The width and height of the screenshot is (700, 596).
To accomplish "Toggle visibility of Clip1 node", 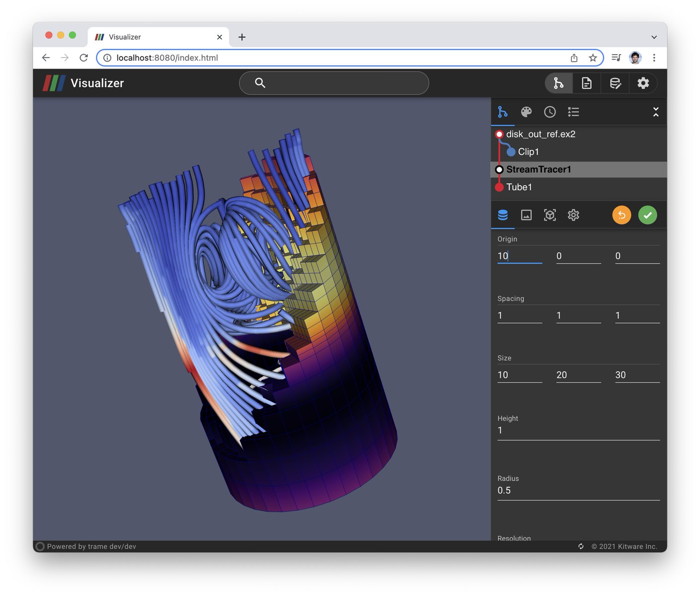I will point(511,151).
